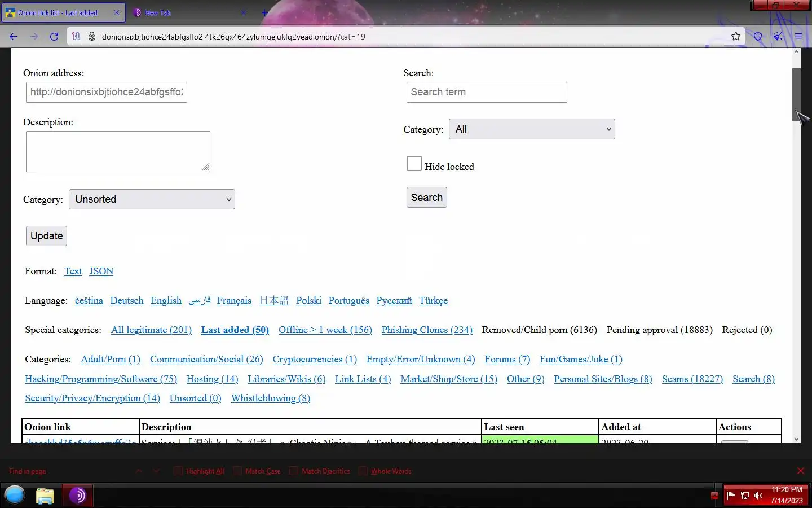812x508 pixels.
Task: Open All legitimate (201) category
Action: tap(151, 330)
